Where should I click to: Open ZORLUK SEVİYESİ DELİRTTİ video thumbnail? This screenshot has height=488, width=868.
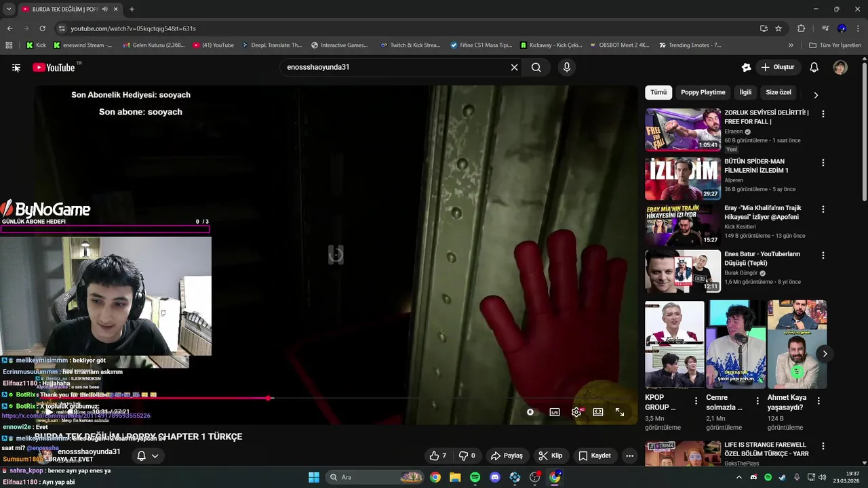coord(683,129)
